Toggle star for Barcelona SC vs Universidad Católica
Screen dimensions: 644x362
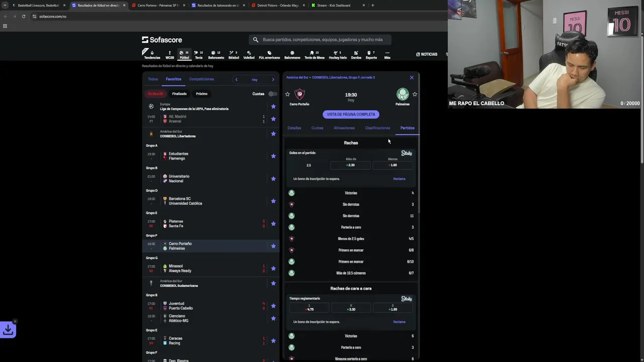(x=273, y=201)
